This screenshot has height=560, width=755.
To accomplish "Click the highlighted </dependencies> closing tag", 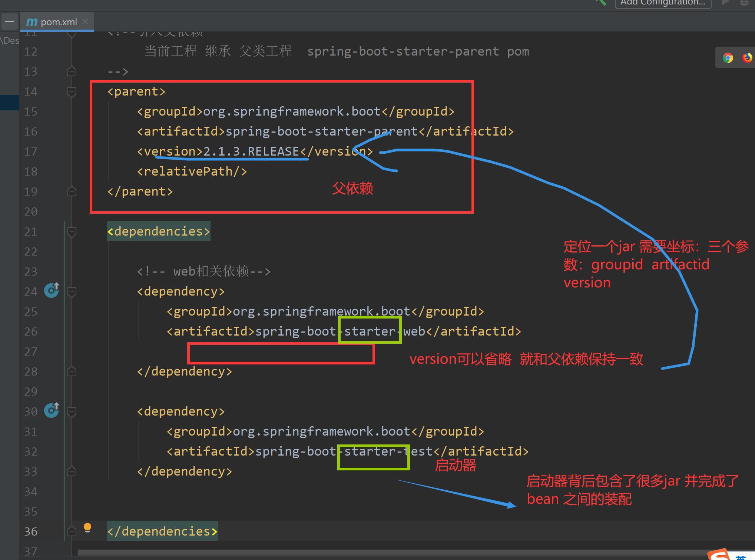I will (162, 531).
